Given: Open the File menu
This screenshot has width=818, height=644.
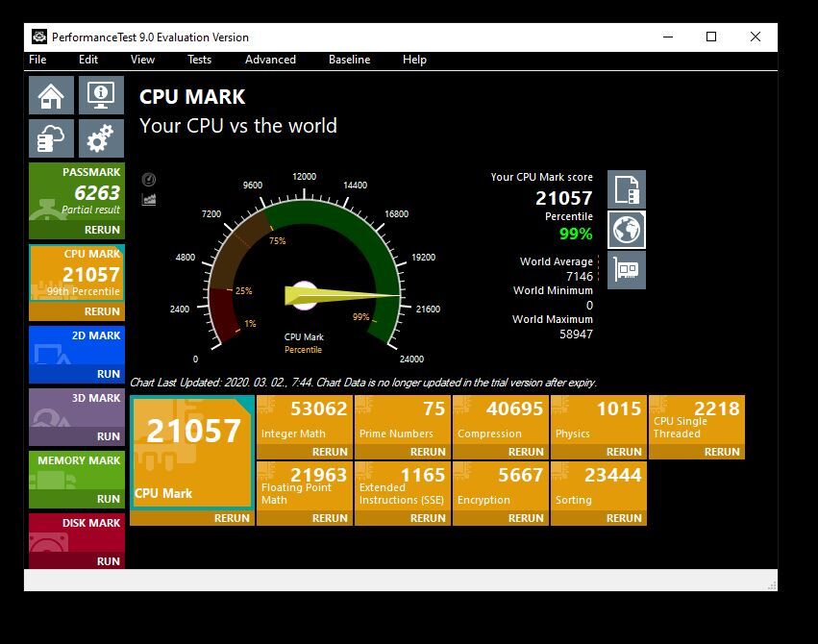Looking at the screenshot, I should (37, 60).
